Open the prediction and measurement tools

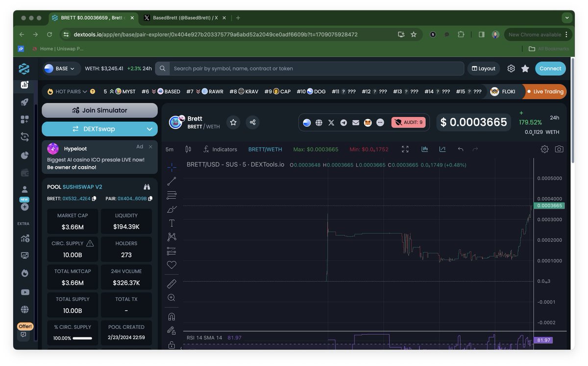point(171,251)
